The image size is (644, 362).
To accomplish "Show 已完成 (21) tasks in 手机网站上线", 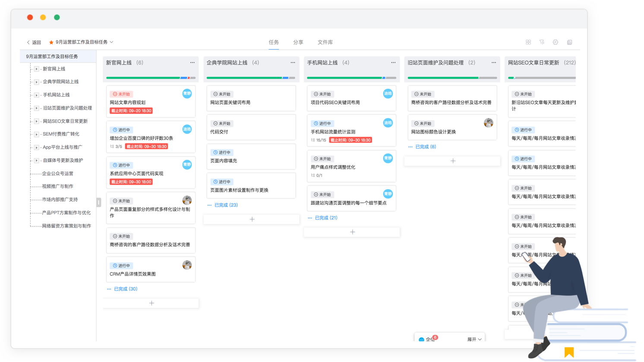I will coord(326,218).
